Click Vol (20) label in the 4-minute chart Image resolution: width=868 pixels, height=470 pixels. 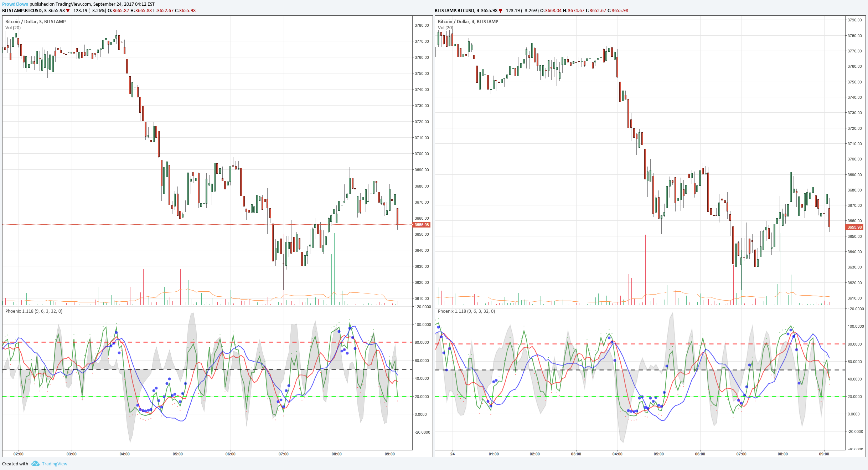click(446, 27)
